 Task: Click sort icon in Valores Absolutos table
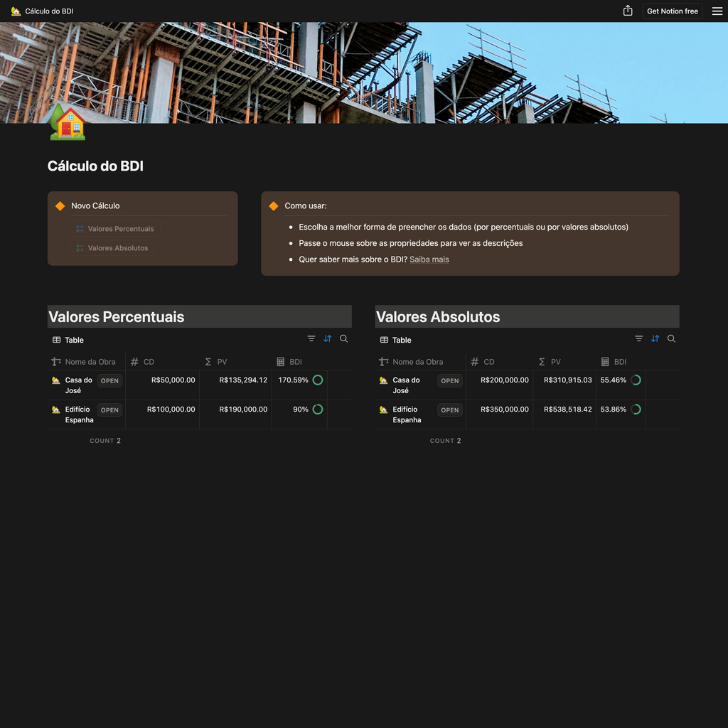[655, 339]
